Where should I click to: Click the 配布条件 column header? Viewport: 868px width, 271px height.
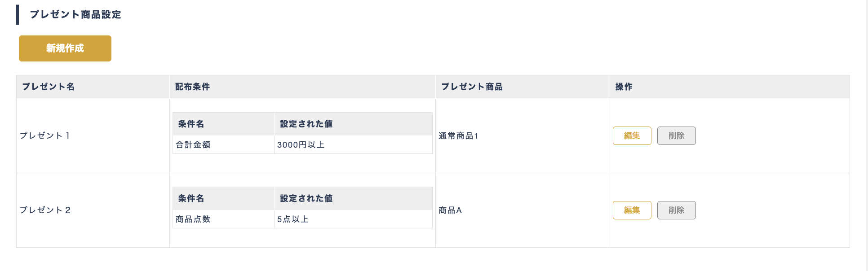pyautogui.click(x=192, y=87)
